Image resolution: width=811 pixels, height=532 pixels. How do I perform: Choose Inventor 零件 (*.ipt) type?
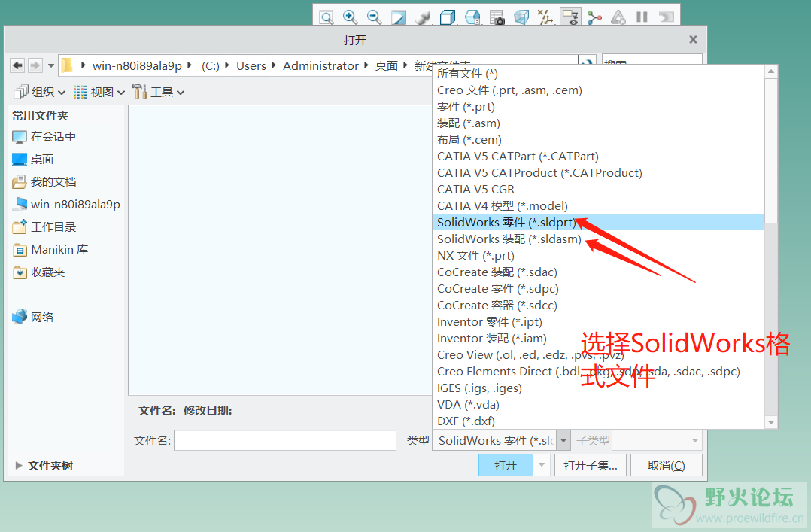point(598,322)
